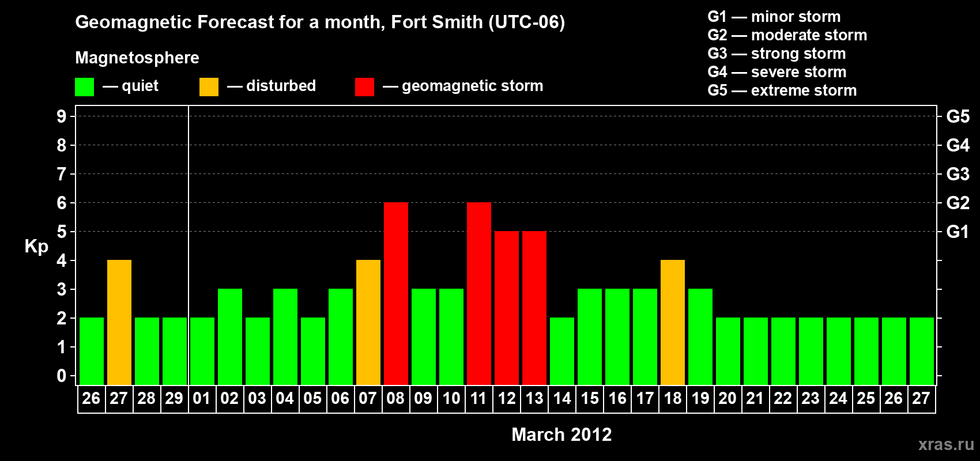980x461 pixels.
Task: Click the Kp value 9 on left axis
Action: 62,116
